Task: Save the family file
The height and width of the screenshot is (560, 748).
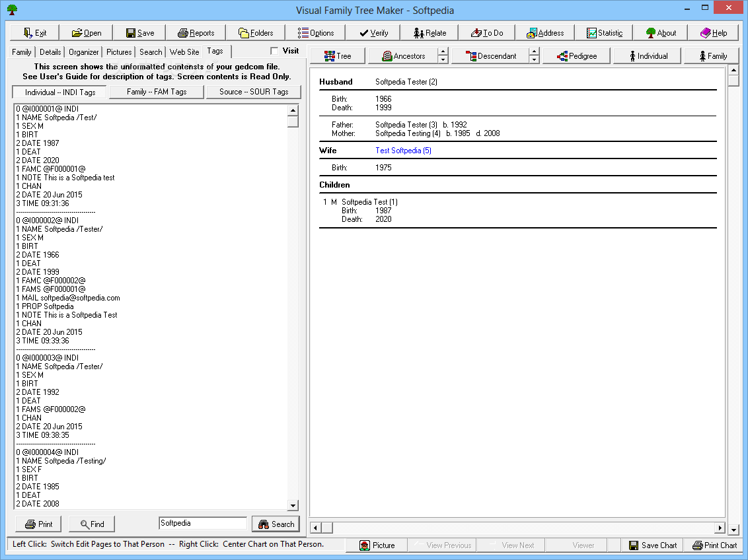Action: tap(140, 33)
